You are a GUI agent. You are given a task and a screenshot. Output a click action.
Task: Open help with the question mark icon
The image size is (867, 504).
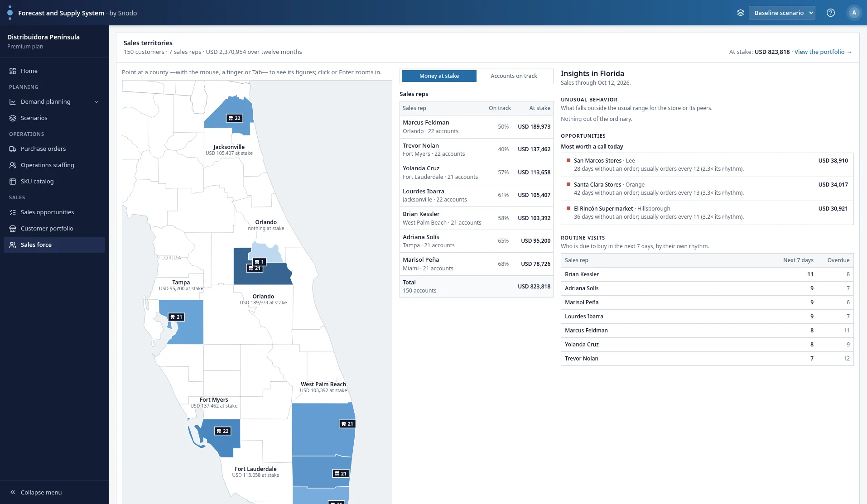click(x=831, y=13)
